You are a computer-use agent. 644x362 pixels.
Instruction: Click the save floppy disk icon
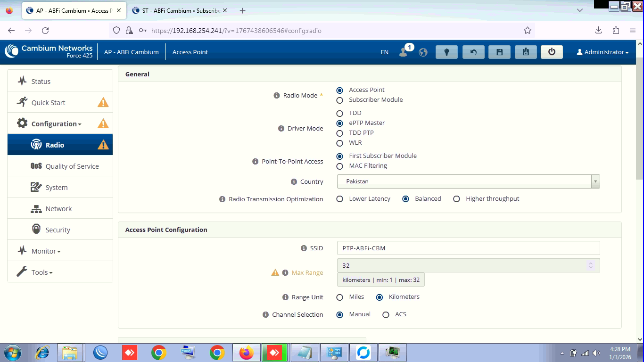(x=499, y=52)
